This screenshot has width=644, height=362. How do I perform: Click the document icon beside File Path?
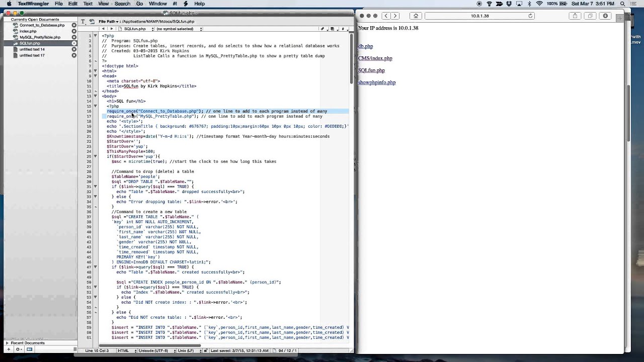click(x=92, y=22)
